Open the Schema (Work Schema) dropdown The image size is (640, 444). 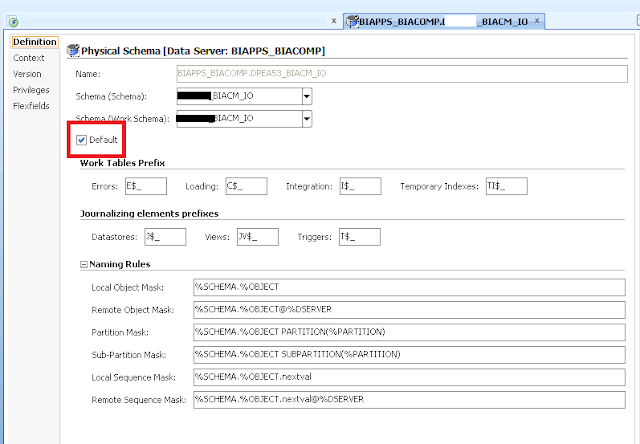[307, 119]
